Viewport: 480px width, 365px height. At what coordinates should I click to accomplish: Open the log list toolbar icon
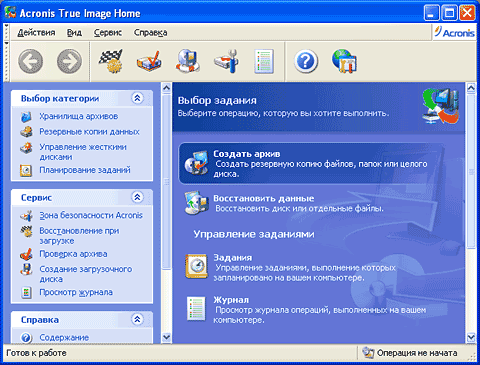click(x=264, y=61)
